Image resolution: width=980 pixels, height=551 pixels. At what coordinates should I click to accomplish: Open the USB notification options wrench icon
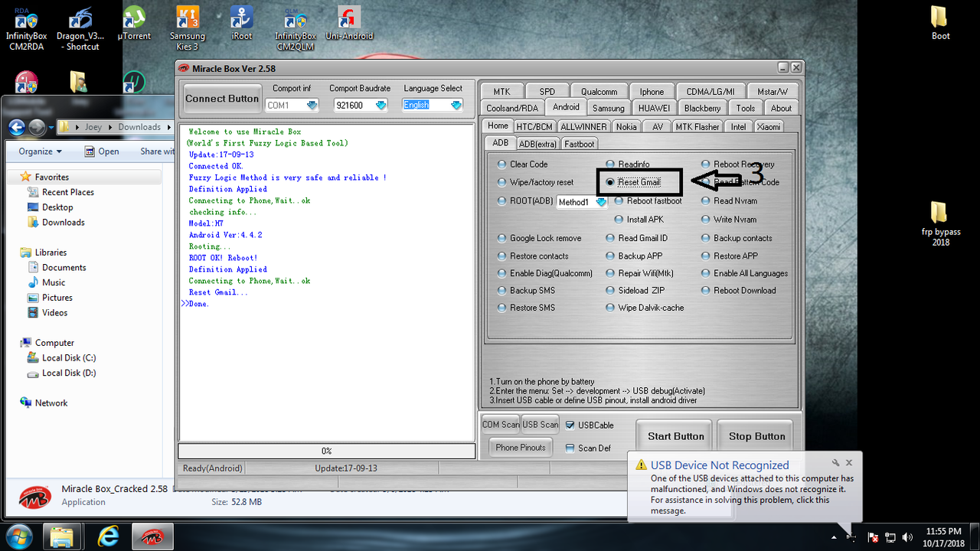click(x=836, y=463)
